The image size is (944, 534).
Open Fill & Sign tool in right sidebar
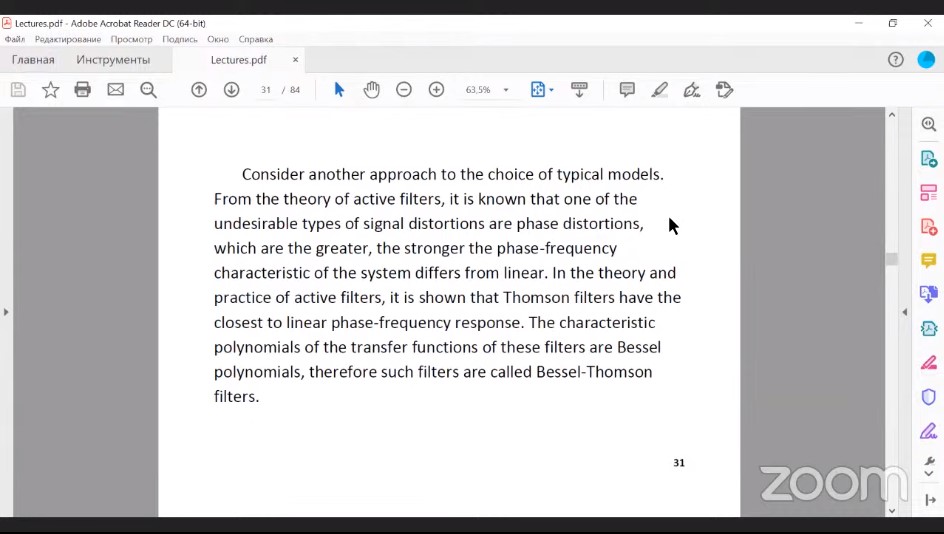tap(928, 430)
